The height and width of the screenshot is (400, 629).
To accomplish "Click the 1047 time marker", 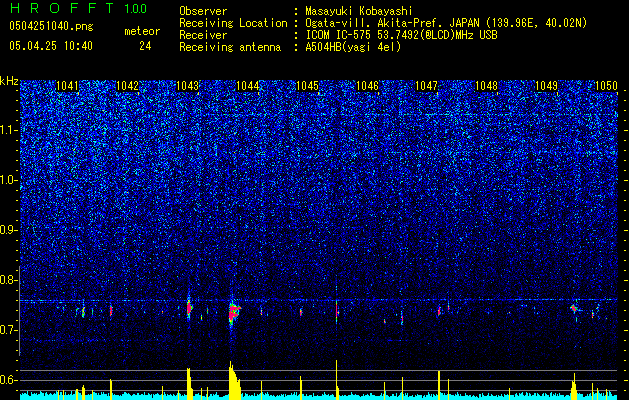I will point(426,86).
